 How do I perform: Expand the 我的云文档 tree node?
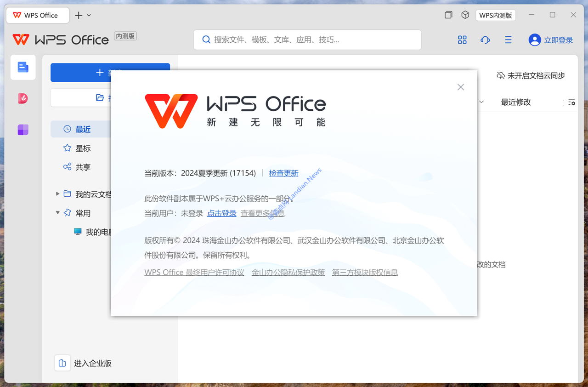[x=57, y=194]
